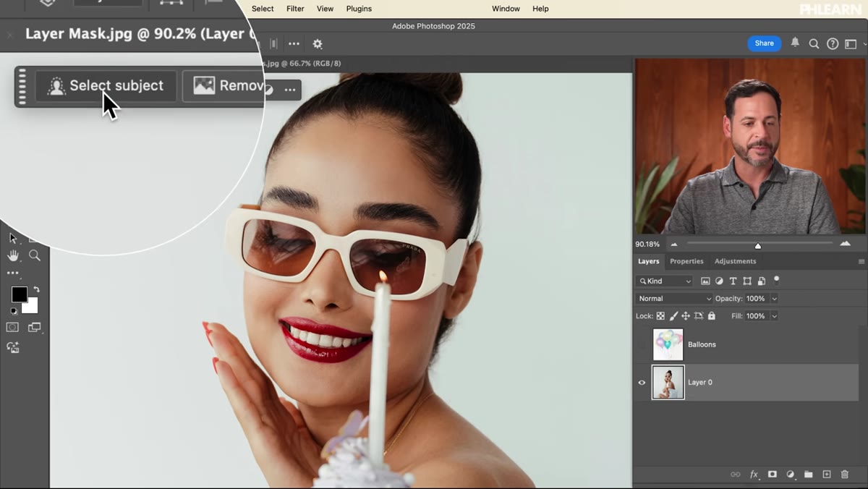Screen dimensions: 868x489
Task: Switch to the Layers tab
Action: 648,261
